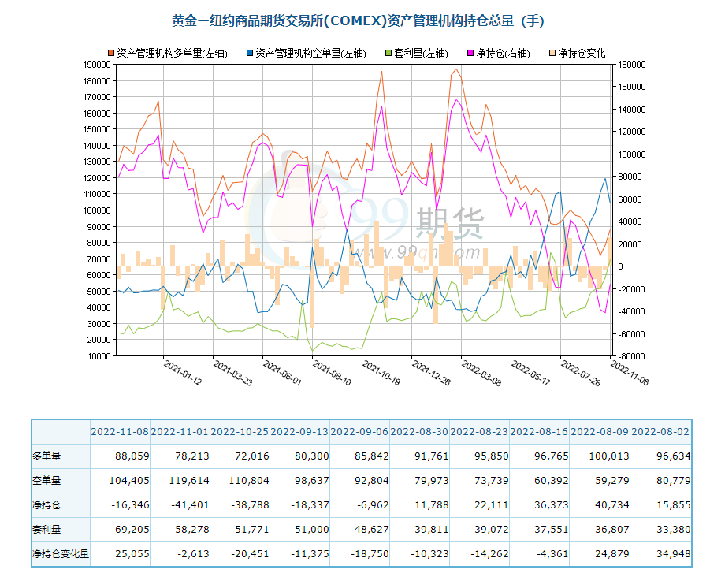Click the 100000 left axis value
The width and height of the screenshot is (710, 588).
(97, 210)
